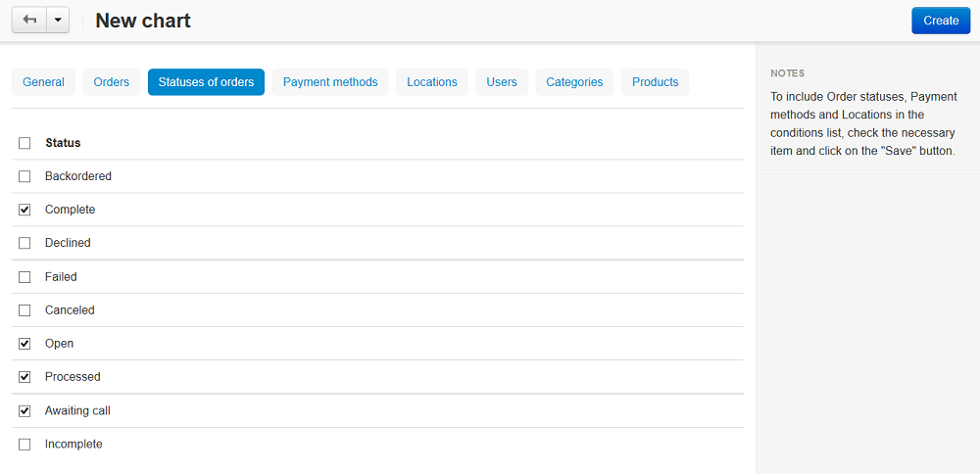Open dropdown arrow next to back button
The height and width of the screenshot is (474, 980).
58,20
